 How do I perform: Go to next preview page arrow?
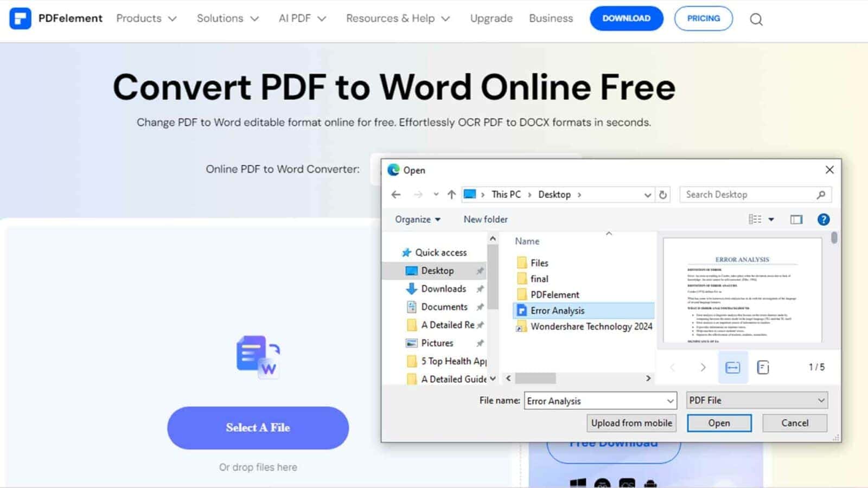tap(703, 368)
